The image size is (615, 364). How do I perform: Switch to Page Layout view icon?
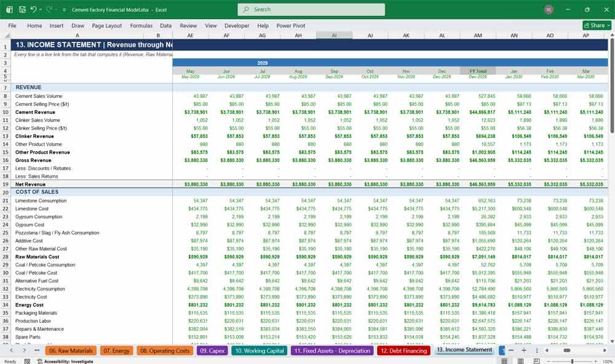(x=520, y=361)
